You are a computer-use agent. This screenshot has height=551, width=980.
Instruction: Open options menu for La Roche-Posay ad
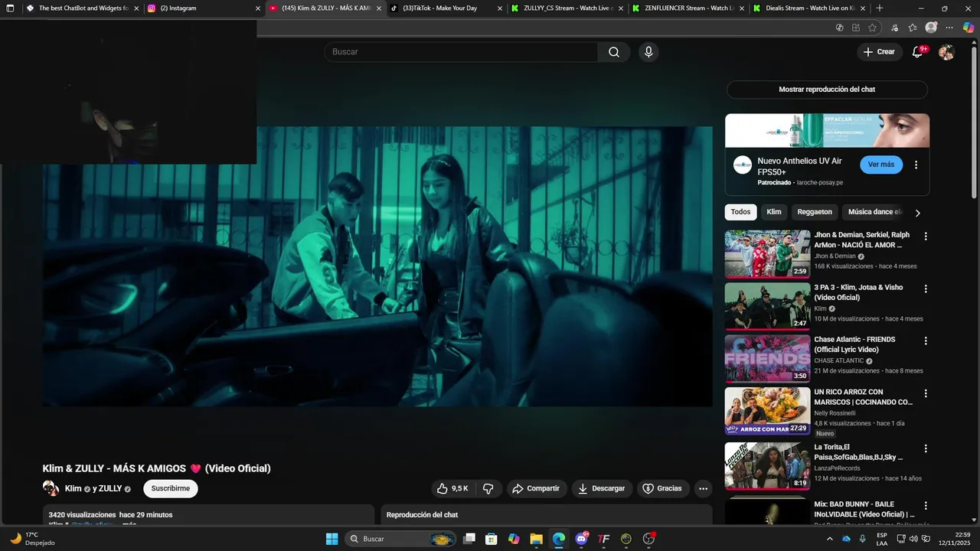916,165
